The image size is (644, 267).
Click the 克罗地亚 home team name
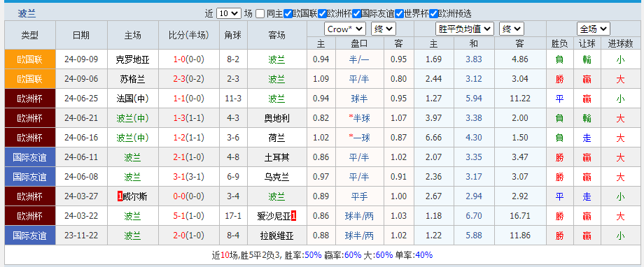click(133, 60)
